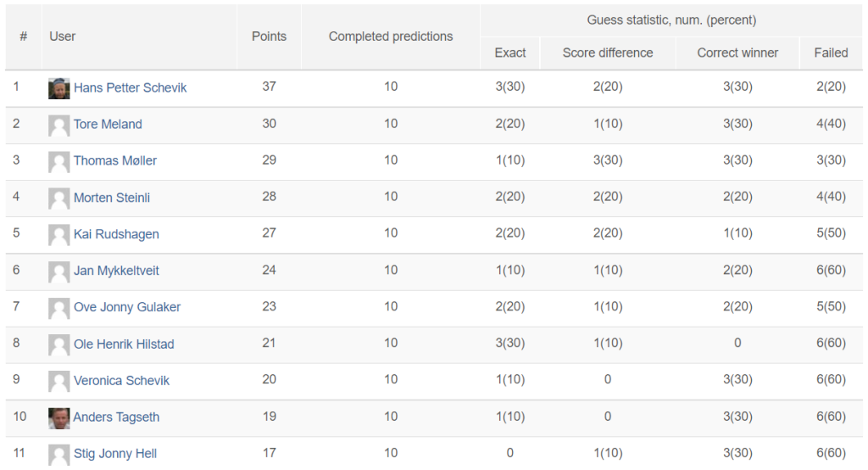Click the Failed column header
The height and width of the screenshot is (470, 868).
pos(831,53)
